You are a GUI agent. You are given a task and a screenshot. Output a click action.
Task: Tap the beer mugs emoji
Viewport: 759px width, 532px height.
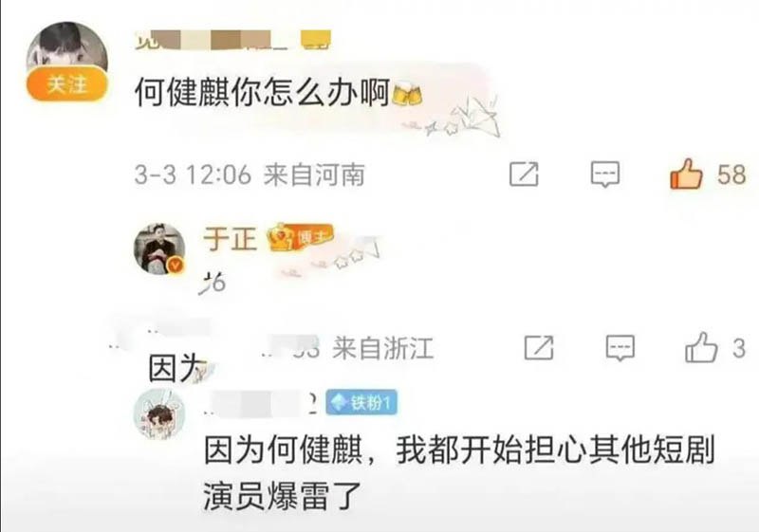pyautogui.click(x=407, y=94)
